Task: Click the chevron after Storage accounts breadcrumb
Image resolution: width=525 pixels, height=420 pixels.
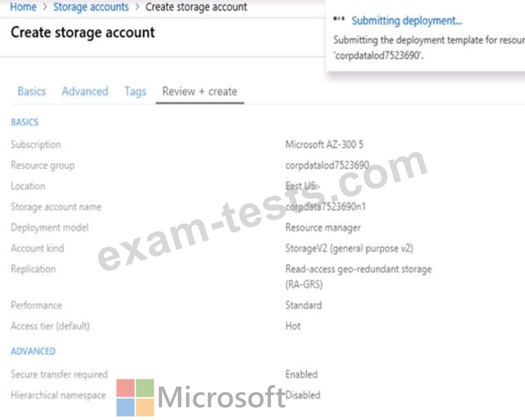Action: click(137, 8)
